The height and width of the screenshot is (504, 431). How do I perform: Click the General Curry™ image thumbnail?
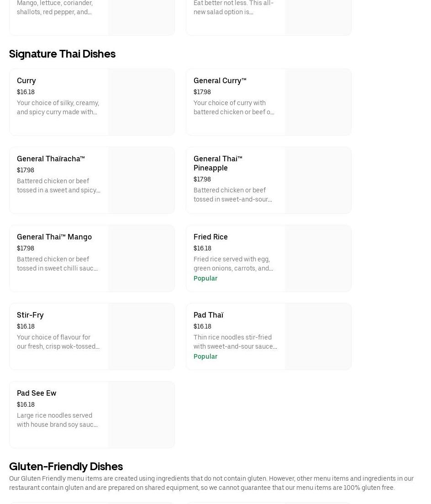(x=318, y=102)
